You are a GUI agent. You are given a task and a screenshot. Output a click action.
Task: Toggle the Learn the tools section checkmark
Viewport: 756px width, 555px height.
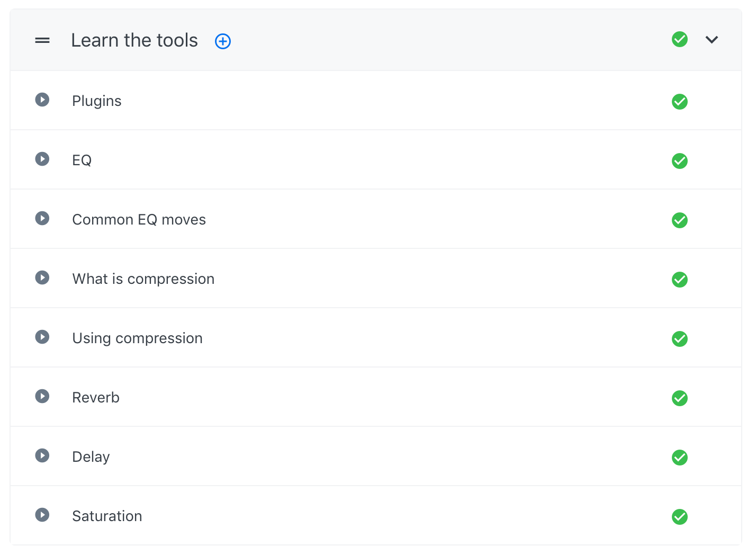(x=680, y=39)
